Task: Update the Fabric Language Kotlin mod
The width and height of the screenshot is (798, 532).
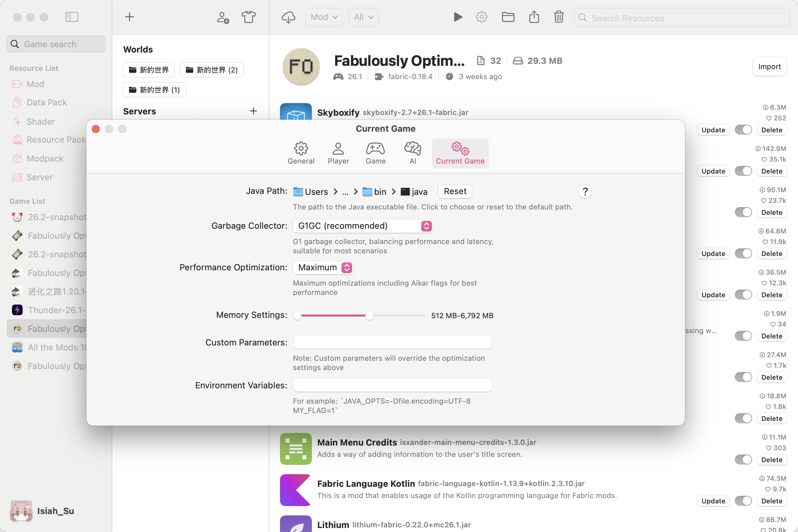Action: (x=713, y=501)
